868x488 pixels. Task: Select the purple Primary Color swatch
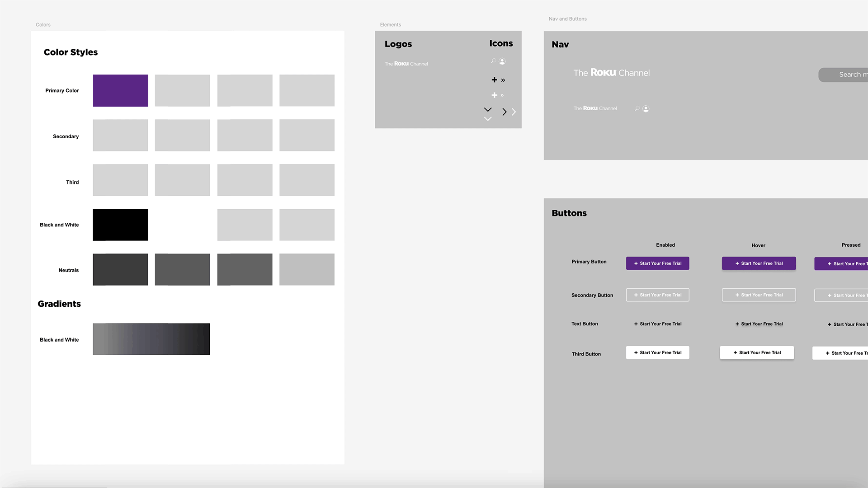120,90
